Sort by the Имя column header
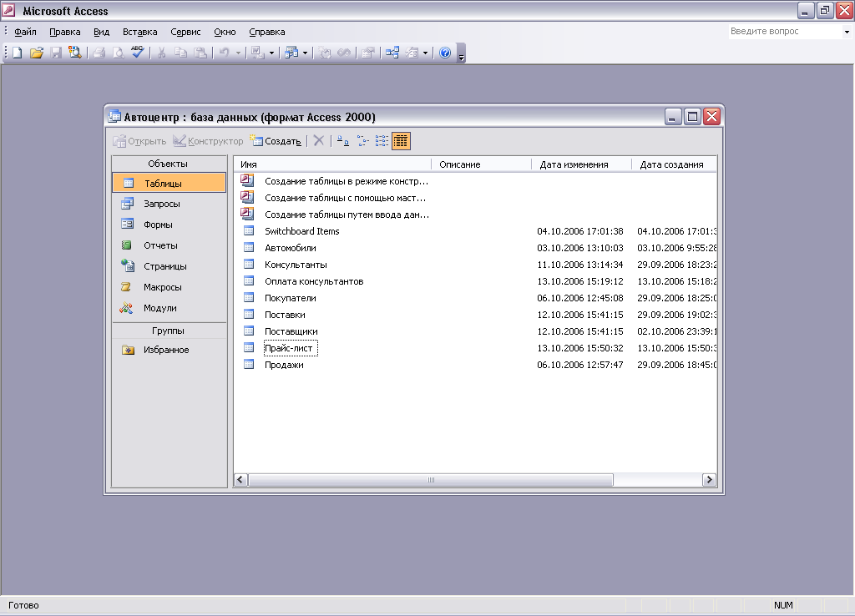855x616 pixels. point(332,164)
